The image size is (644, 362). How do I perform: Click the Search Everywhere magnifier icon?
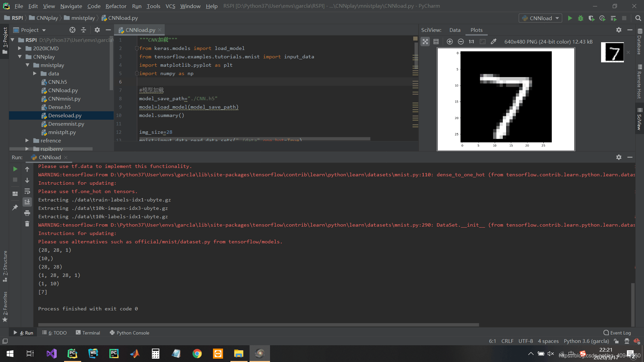click(x=638, y=18)
